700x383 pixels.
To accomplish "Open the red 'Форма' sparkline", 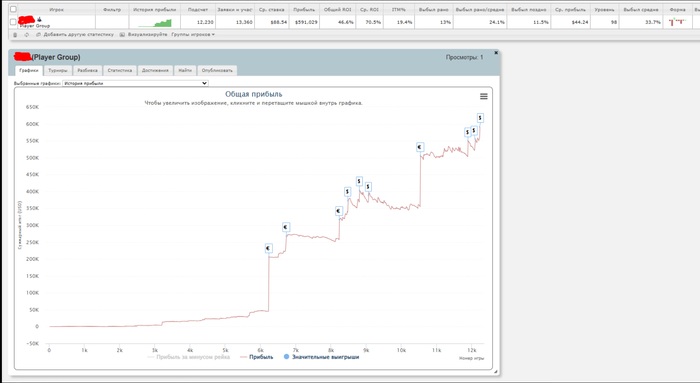I will (x=677, y=21).
